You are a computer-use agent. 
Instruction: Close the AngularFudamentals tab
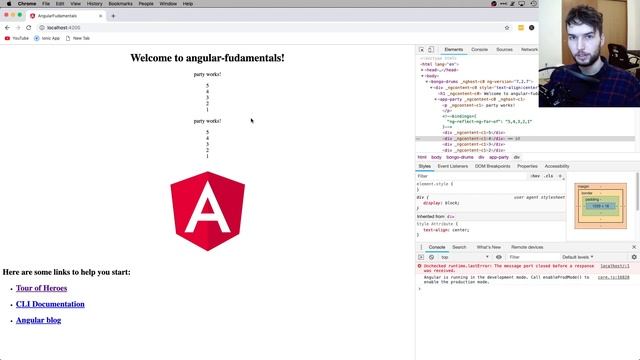pos(100,16)
